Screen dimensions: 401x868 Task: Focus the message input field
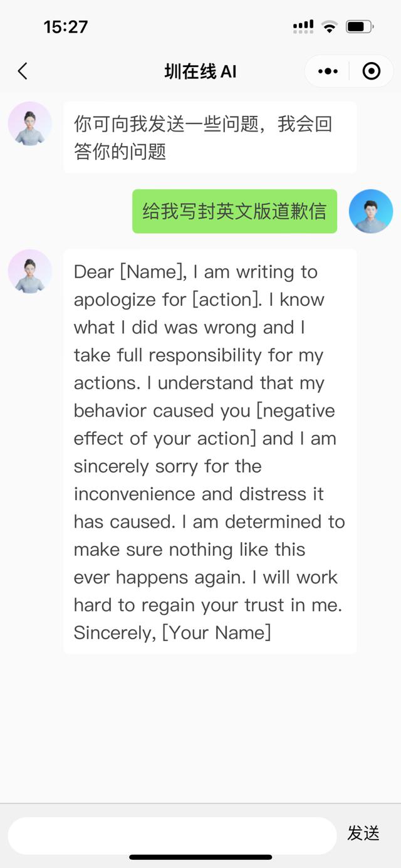point(172,835)
